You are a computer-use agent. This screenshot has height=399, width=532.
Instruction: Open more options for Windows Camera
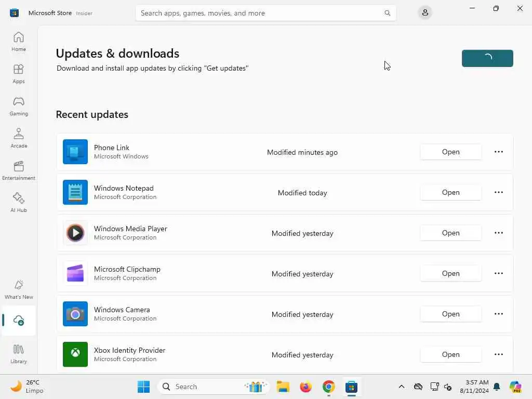(498, 314)
